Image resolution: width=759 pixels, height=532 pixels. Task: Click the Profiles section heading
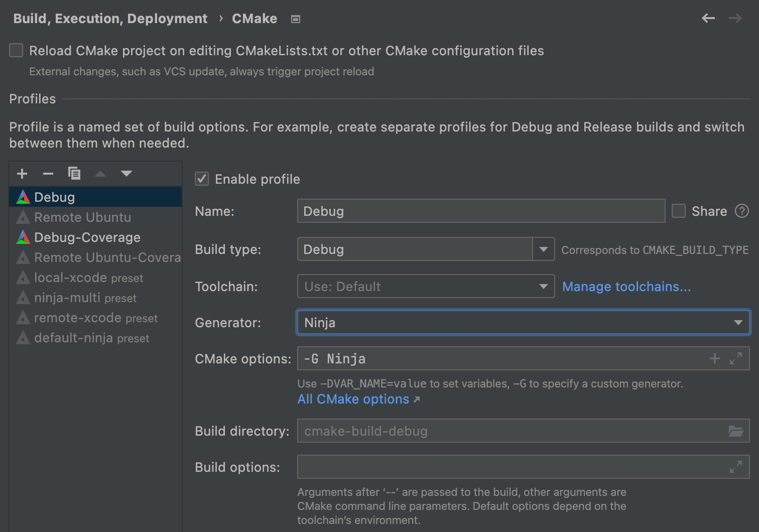33,99
